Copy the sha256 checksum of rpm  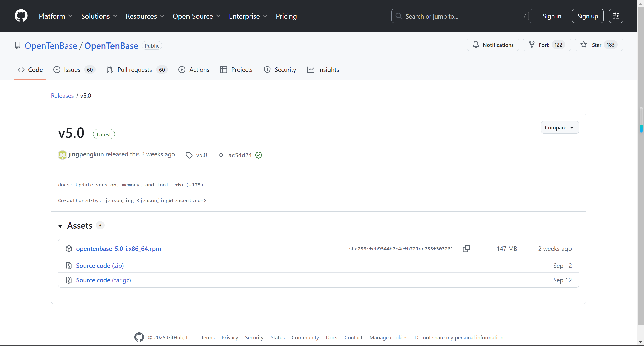coord(466,249)
